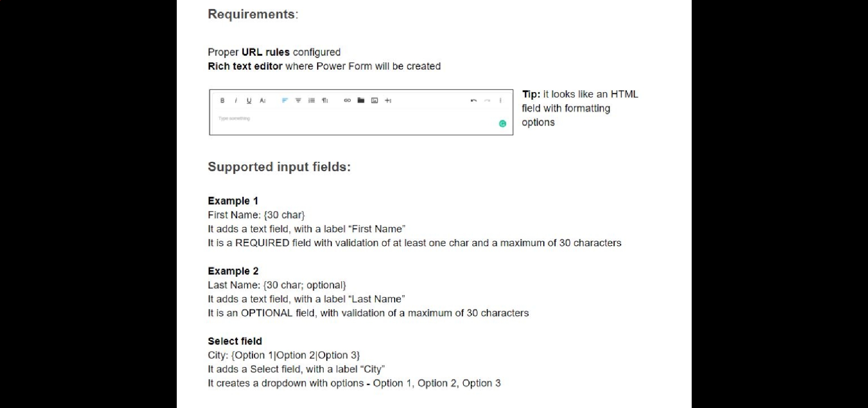The height and width of the screenshot is (408, 868).
Task: Open the vertical dots more menu
Action: coord(500,101)
